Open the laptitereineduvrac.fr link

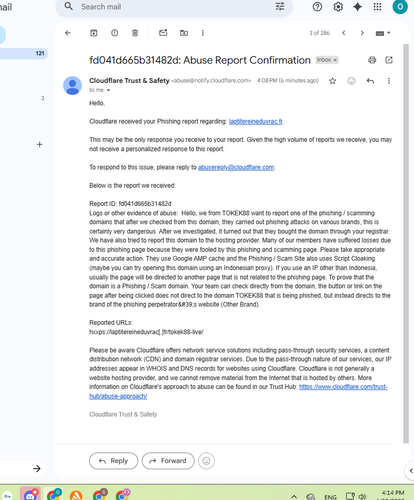(x=255, y=121)
